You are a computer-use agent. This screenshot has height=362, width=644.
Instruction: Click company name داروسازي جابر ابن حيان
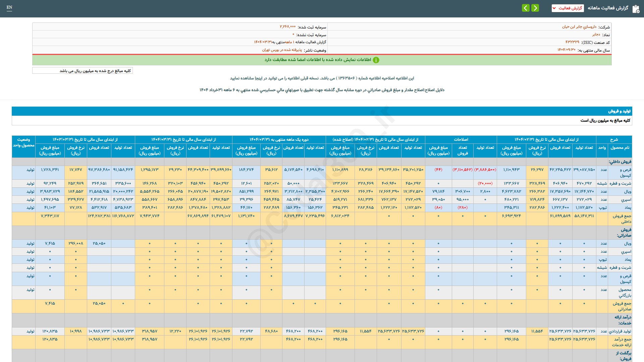(579, 27)
